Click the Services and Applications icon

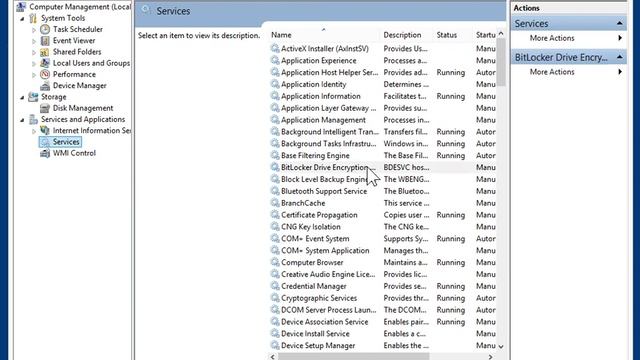tap(33, 119)
